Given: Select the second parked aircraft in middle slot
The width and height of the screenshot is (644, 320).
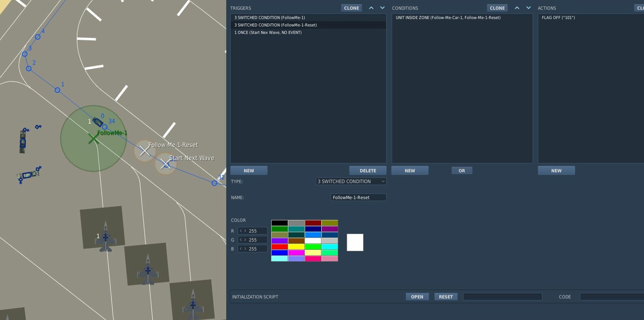Looking at the screenshot, I should (x=148, y=270).
